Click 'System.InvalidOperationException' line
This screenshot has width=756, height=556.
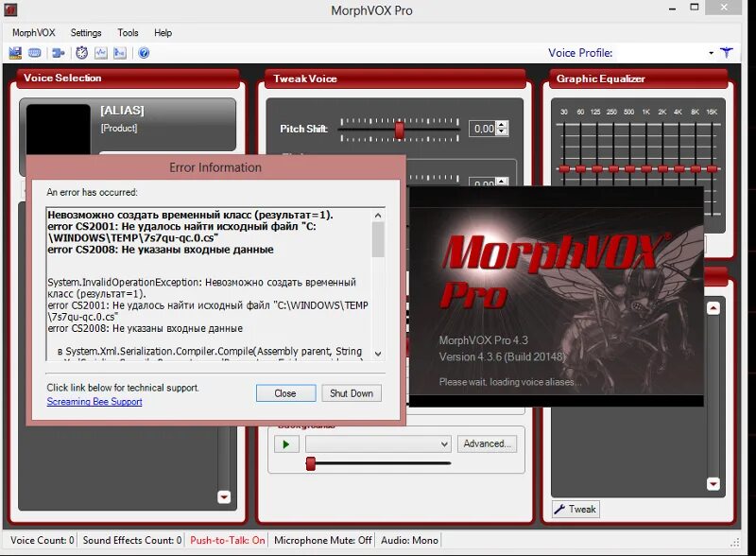(201, 283)
